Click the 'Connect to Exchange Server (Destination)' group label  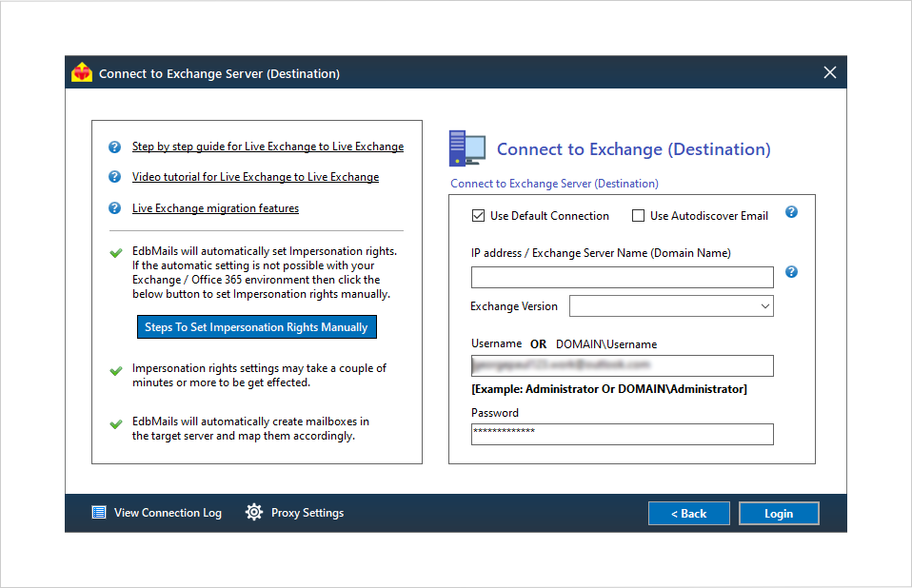pos(554,184)
